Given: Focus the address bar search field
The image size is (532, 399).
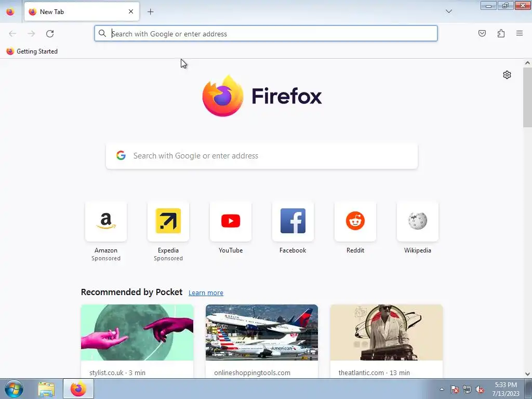Looking at the screenshot, I should pos(266,34).
